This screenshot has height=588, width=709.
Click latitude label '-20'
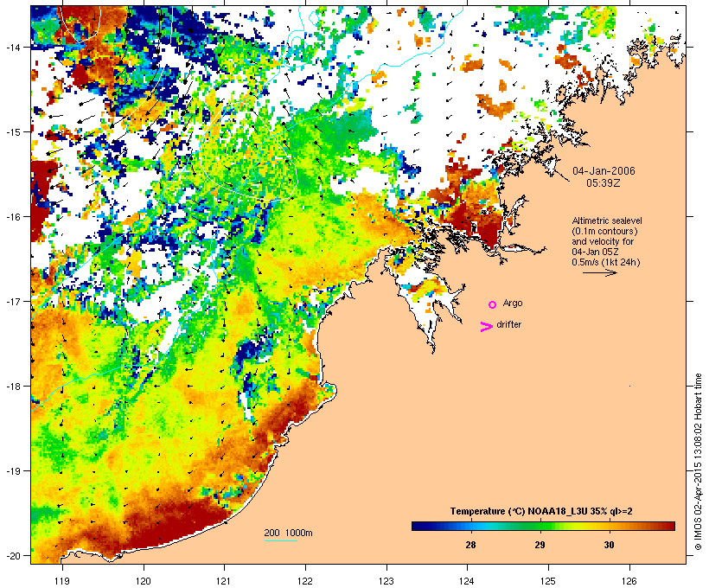pos(12,555)
